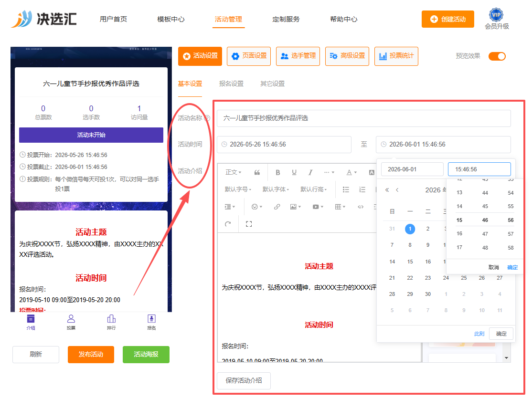Insert a hyperlink in the editor
532x399 pixels.
(x=277, y=207)
